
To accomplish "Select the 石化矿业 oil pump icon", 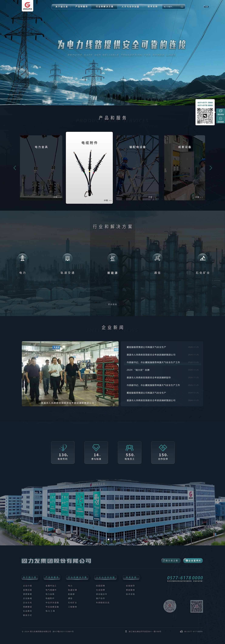I will pos(202,258).
